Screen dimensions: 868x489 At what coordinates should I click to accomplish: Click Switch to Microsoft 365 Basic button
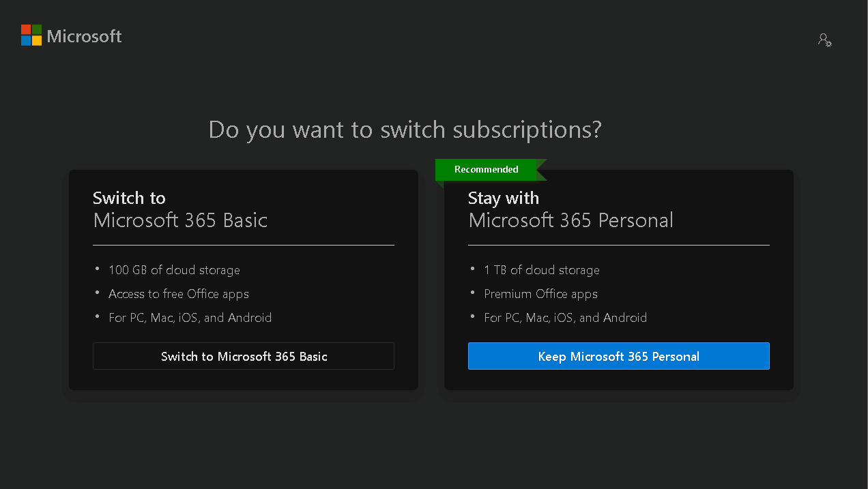click(244, 356)
